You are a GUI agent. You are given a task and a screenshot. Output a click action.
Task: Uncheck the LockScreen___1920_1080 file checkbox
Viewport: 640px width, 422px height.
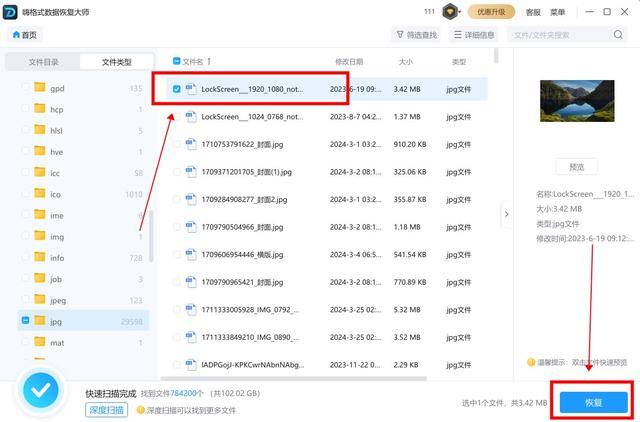(x=176, y=89)
